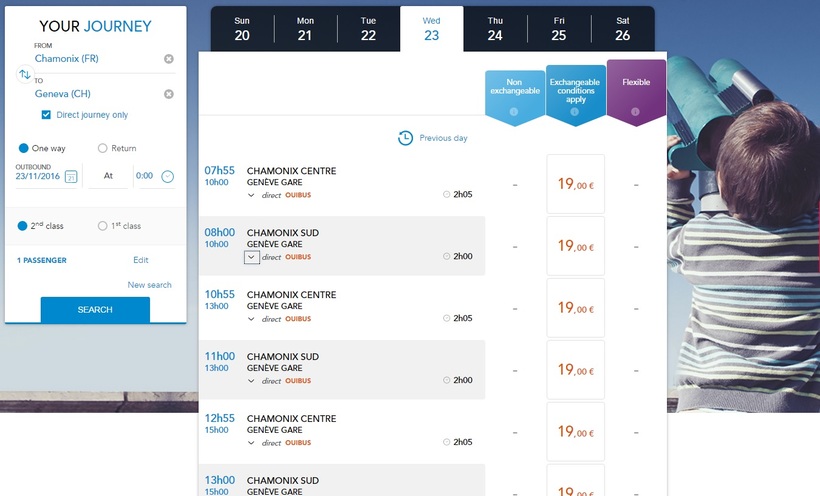Viewport: 820px width, 496px height.
Task: Expand details for the 08h00 Chamonix Sud trip
Action: 251,257
